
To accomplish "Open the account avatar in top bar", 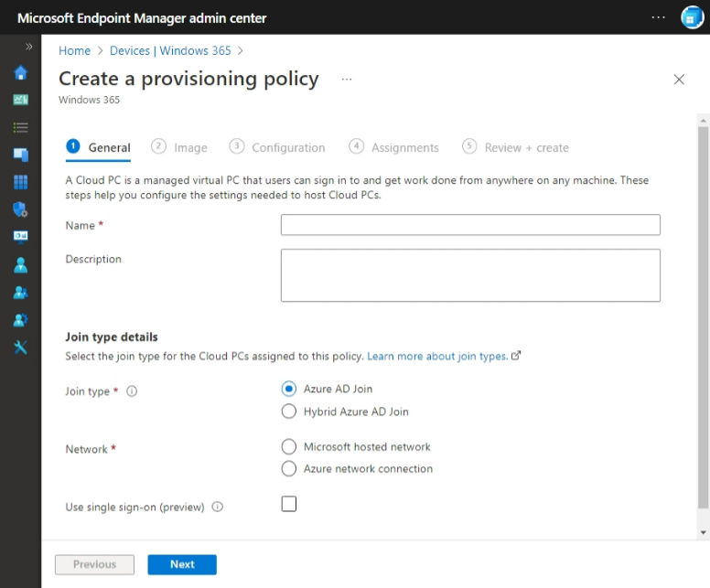I will (693, 17).
